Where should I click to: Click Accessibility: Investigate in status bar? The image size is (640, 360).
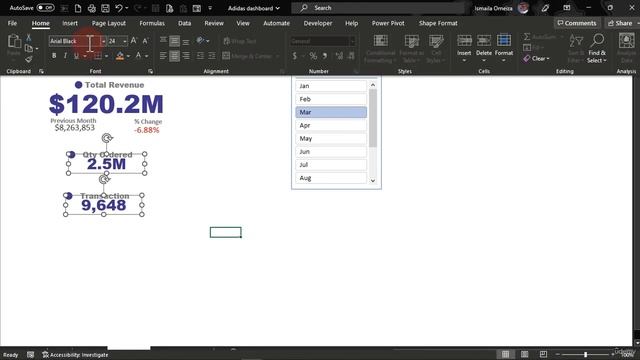pyautogui.click(x=75, y=355)
